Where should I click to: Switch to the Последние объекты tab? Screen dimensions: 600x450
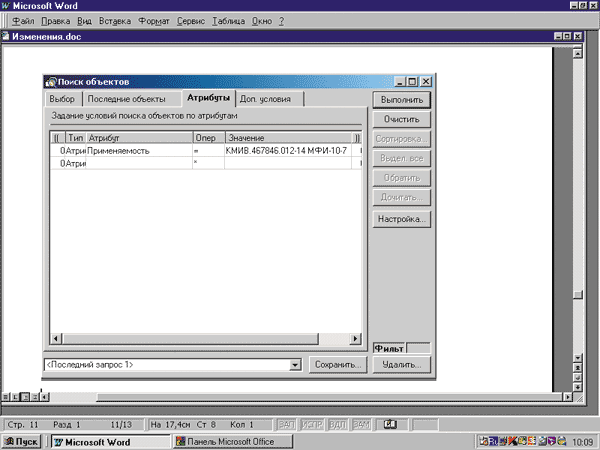pyautogui.click(x=126, y=99)
